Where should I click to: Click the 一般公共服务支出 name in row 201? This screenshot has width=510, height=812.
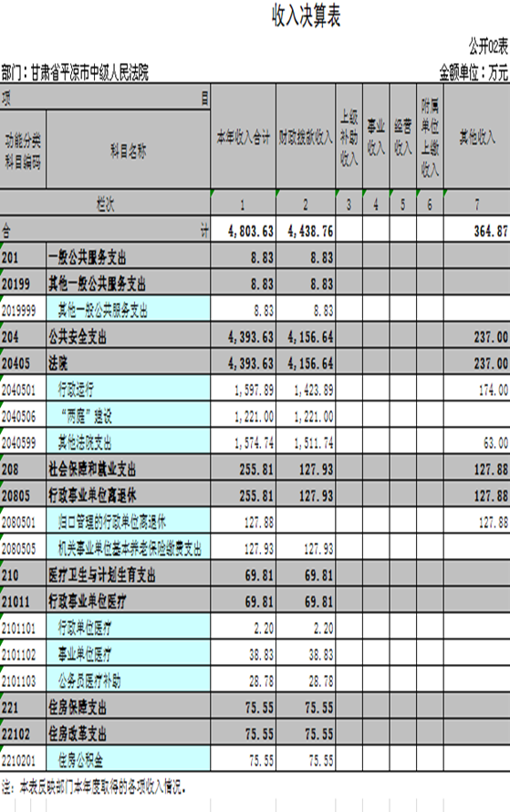[x=87, y=257]
